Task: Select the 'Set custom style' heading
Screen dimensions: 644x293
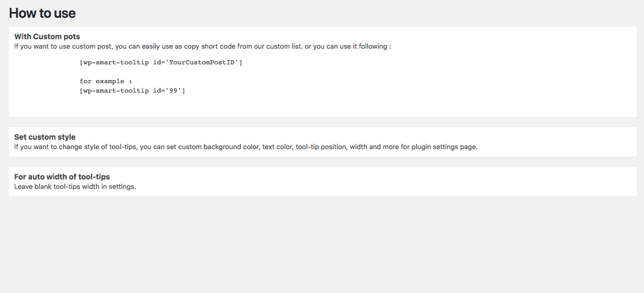Action: [45, 137]
